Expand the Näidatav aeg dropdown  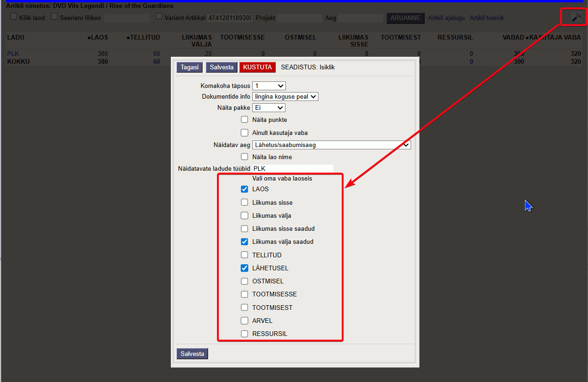pos(331,145)
